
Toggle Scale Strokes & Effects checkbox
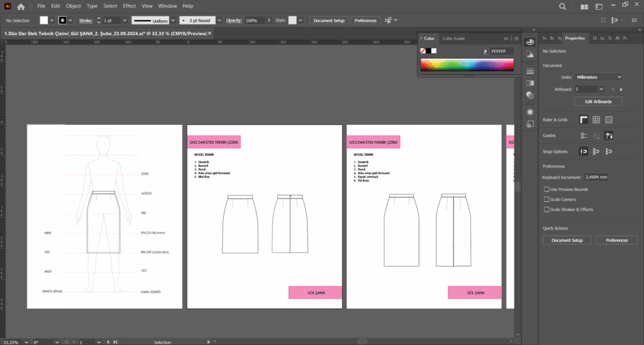[547, 209]
